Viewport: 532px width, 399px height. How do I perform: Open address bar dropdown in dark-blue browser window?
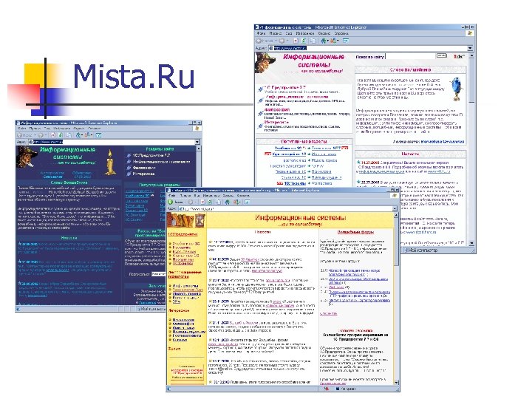click(x=197, y=142)
